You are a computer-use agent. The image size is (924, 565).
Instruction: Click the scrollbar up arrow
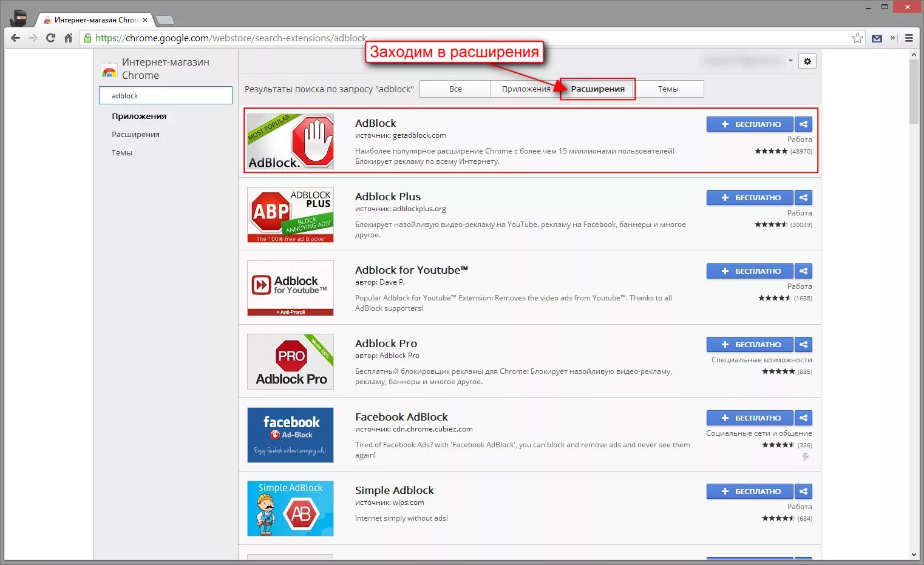[914, 55]
